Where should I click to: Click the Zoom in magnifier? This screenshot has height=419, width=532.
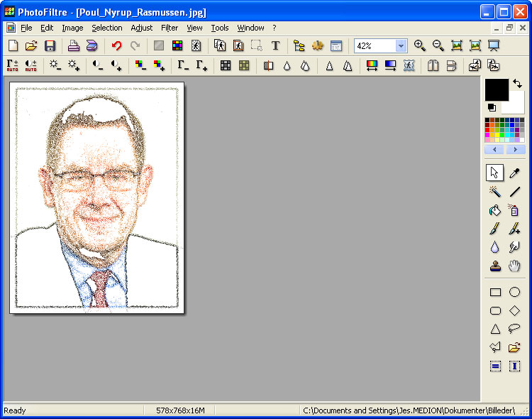[x=420, y=46]
